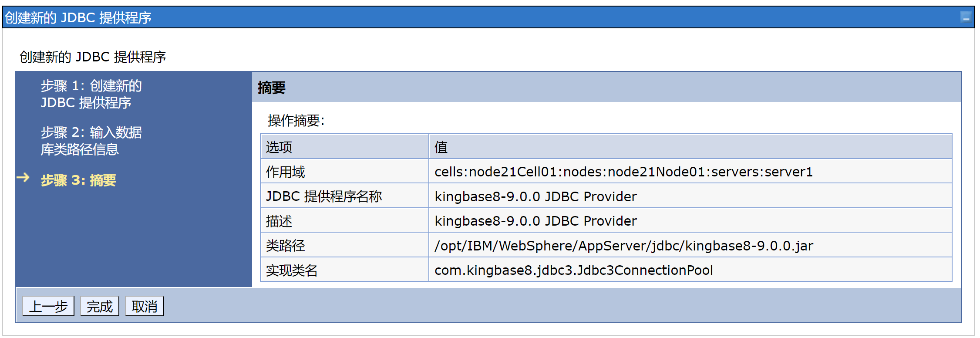
Task: Click 完成 to finish the wizard
Action: click(99, 307)
